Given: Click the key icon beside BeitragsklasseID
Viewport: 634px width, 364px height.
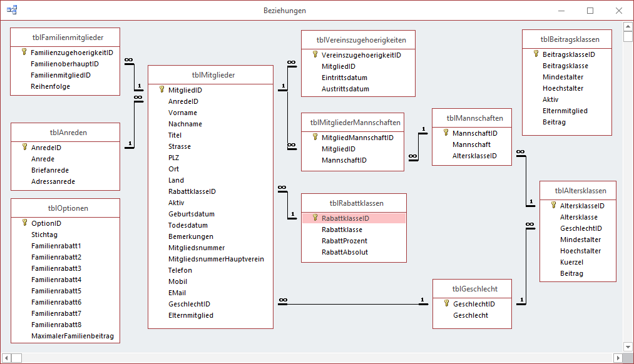Looking at the screenshot, I should (x=536, y=54).
